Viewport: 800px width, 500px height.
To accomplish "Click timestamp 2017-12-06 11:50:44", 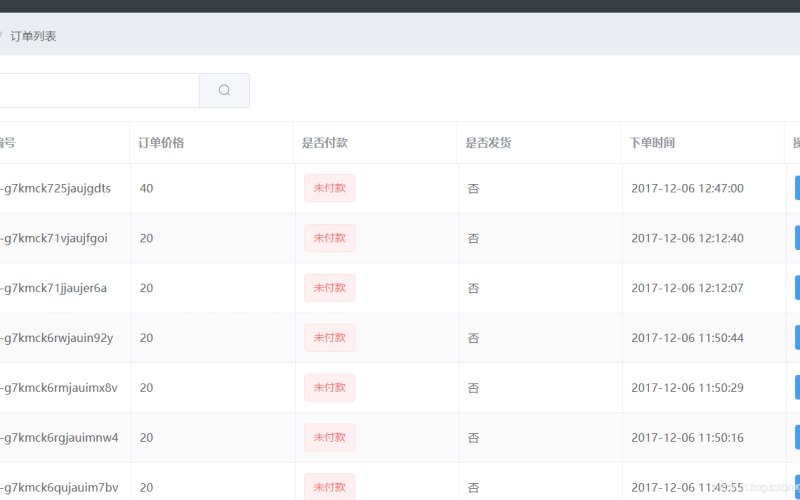I will click(x=687, y=338).
